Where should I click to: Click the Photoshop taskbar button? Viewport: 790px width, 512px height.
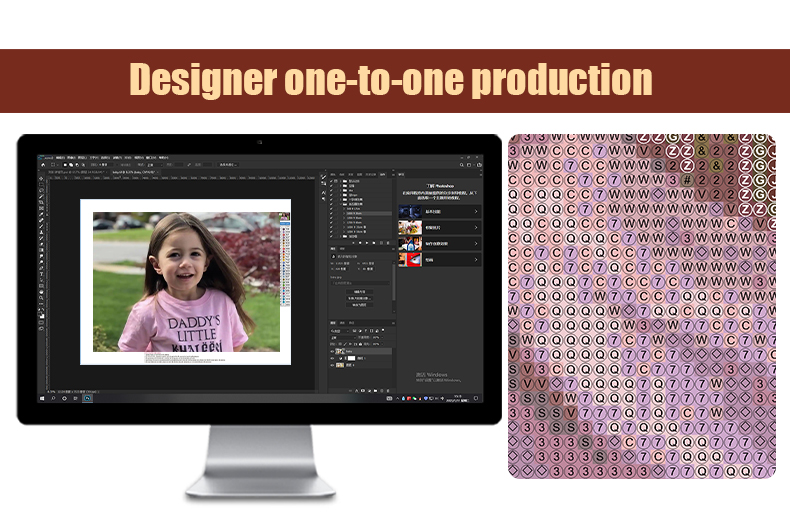(88, 398)
